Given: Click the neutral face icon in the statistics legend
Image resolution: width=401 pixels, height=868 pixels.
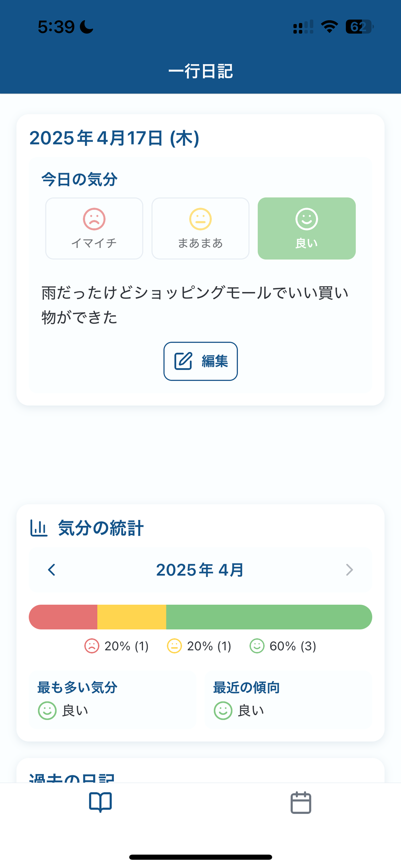Looking at the screenshot, I should 174,646.
